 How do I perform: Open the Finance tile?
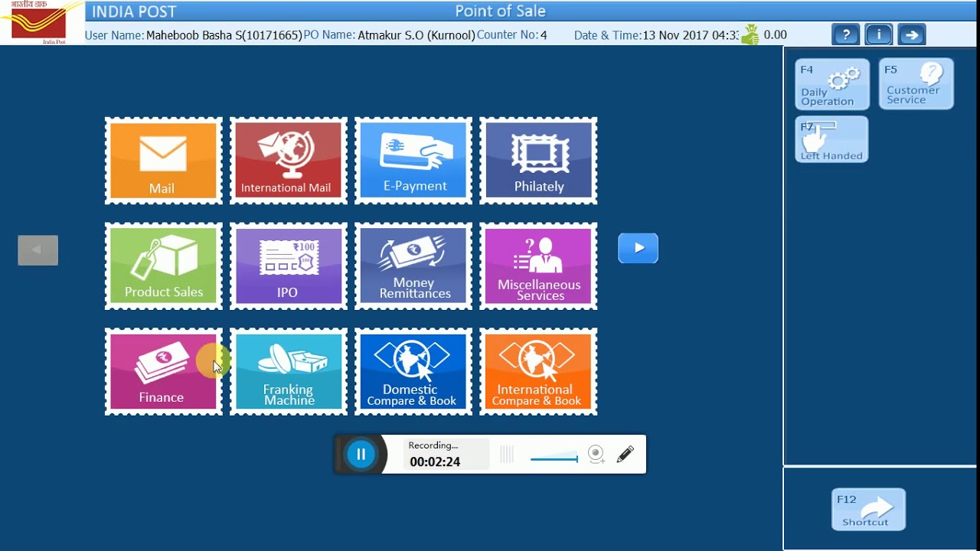coord(163,372)
